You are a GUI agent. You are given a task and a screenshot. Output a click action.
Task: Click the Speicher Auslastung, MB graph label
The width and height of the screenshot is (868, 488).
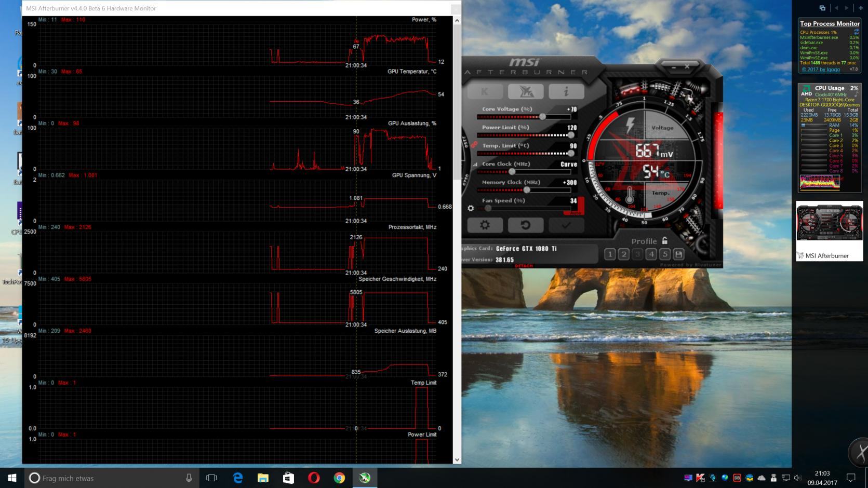tap(405, 331)
